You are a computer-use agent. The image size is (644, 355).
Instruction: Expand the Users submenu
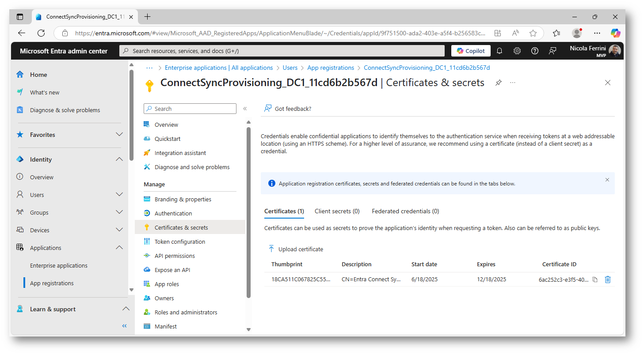(x=119, y=194)
